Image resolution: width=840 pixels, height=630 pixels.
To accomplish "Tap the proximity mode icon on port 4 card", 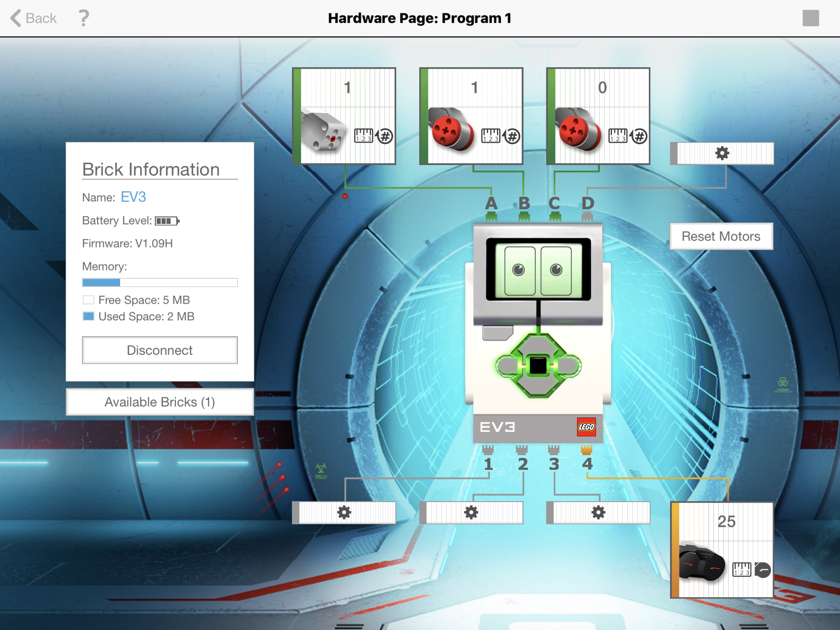I will click(763, 570).
